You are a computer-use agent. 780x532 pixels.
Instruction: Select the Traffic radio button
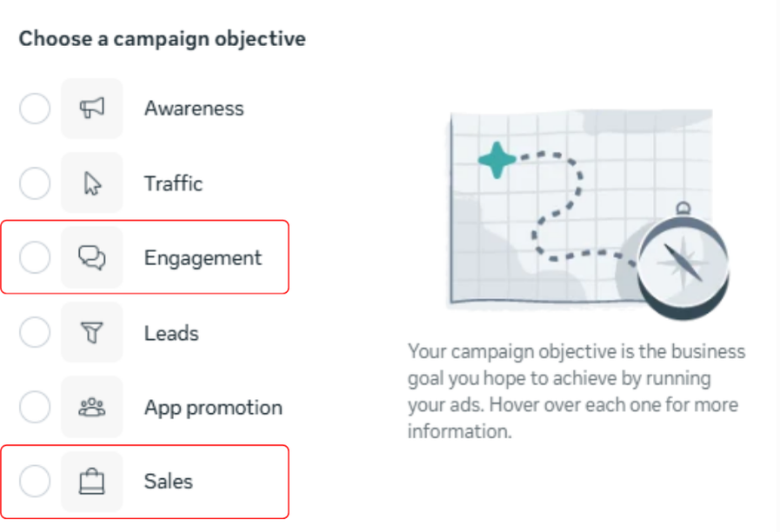(35, 183)
